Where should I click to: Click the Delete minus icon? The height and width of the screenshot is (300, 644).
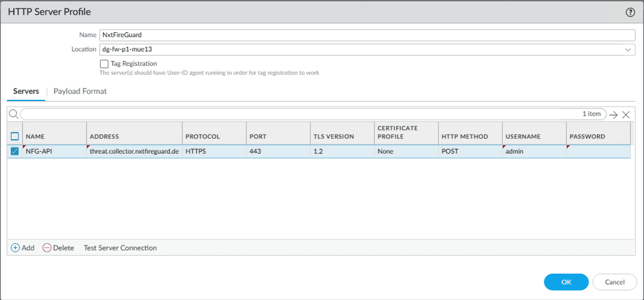coord(47,247)
